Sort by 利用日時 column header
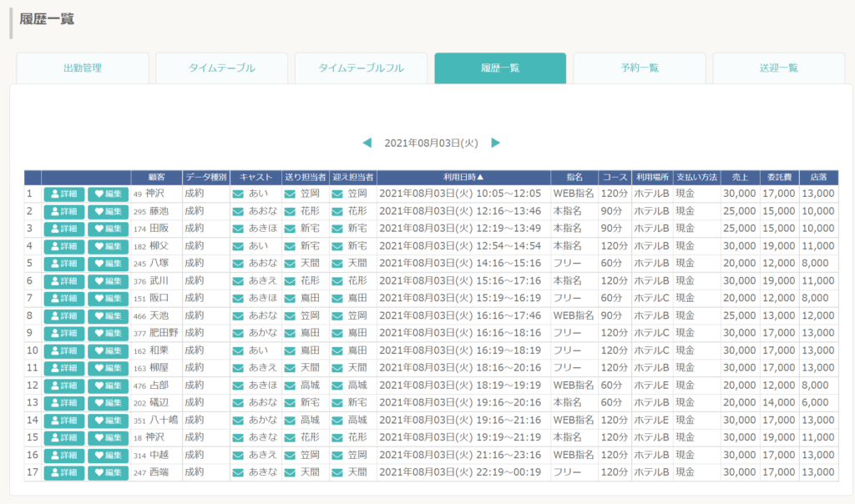Screen dimensions: 855x504 463,177
